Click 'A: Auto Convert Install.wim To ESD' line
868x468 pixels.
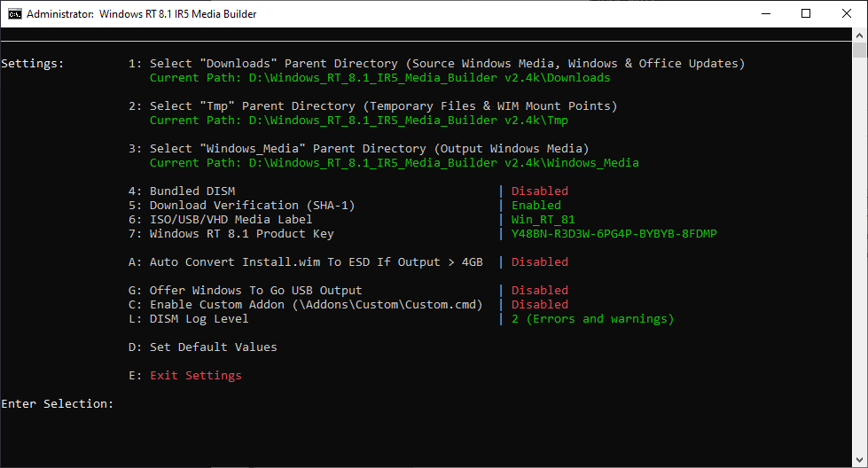coord(306,262)
